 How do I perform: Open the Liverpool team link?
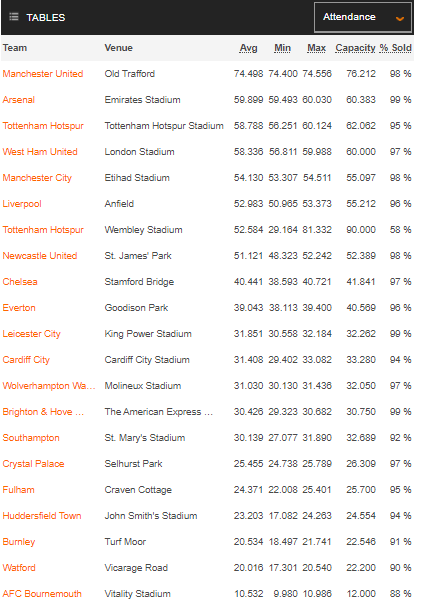point(22,204)
